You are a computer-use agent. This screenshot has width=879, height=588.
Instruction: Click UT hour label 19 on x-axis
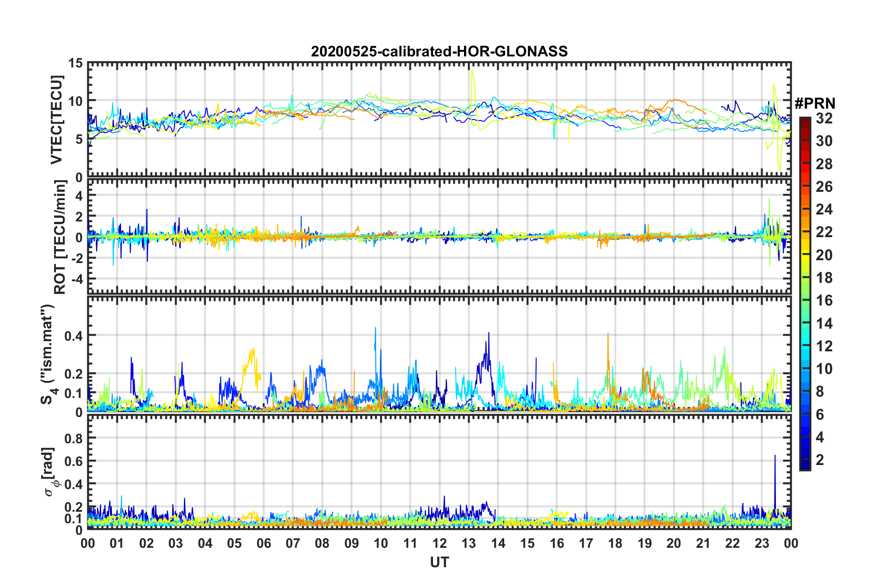point(645,543)
